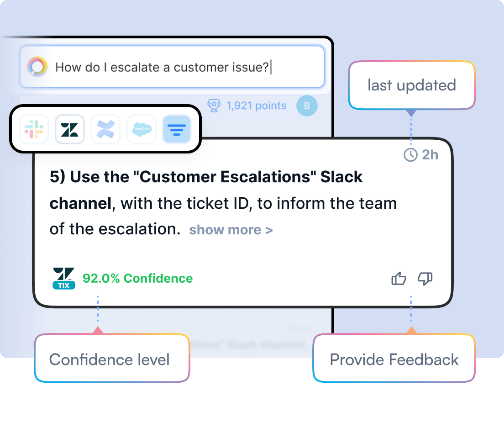Toggle the Salesforce source filter
Viewport: 504px width, 433px height.
pos(142,129)
